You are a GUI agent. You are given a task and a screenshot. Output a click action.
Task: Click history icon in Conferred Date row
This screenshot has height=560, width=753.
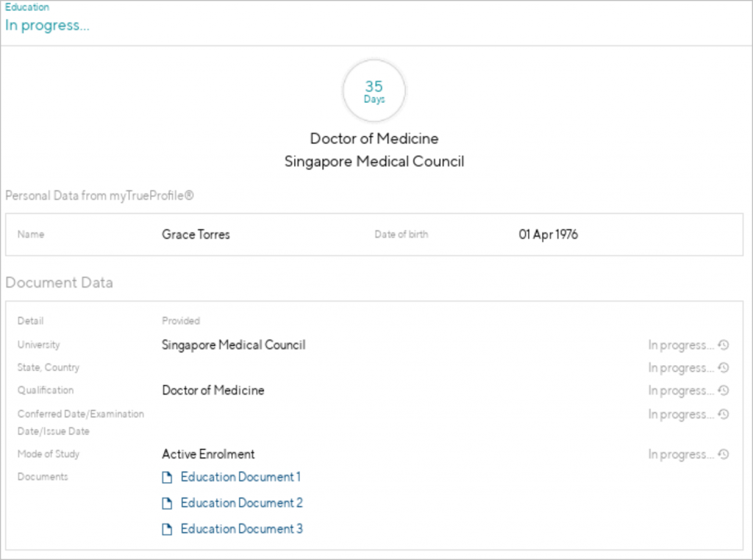724,414
